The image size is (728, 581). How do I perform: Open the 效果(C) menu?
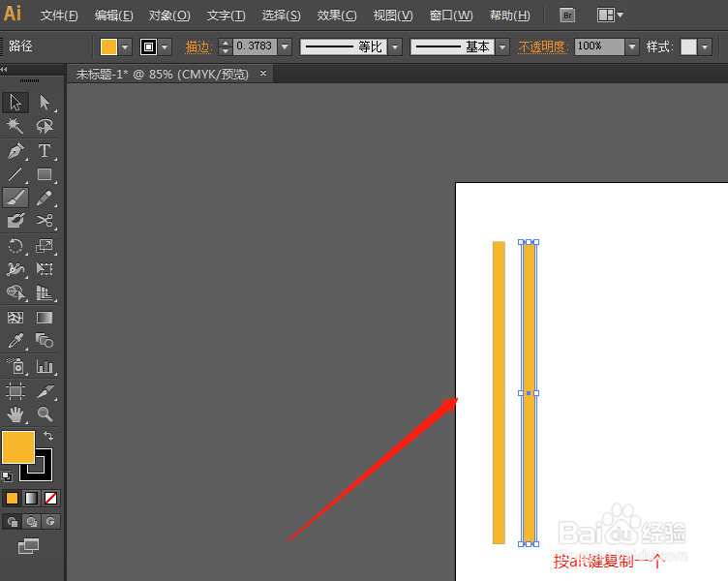pyautogui.click(x=337, y=15)
